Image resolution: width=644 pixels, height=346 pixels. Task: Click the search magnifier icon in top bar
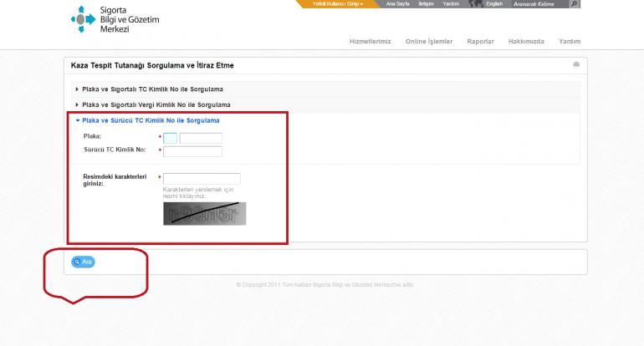[x=575, y=3]
